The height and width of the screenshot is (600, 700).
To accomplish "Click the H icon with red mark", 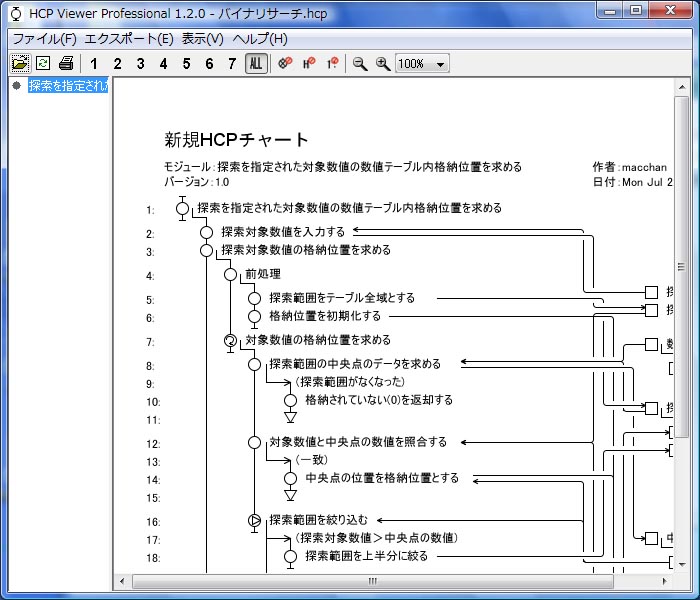I will click(308, 63).
